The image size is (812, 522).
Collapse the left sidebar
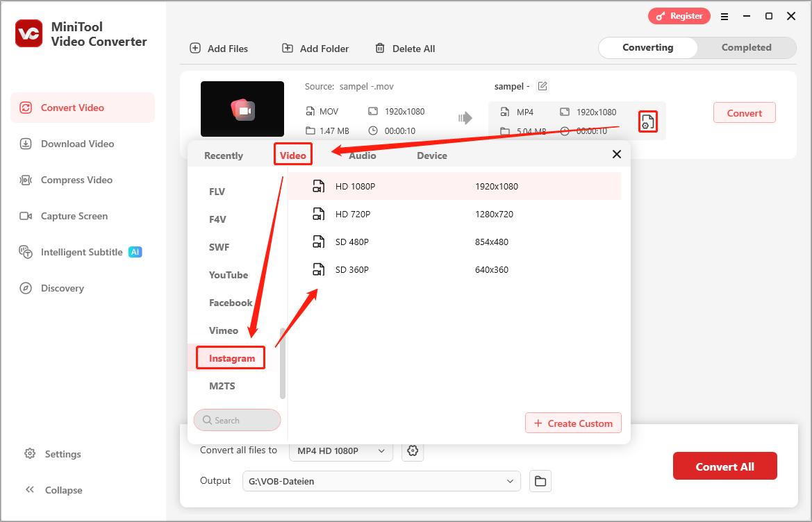54,490
